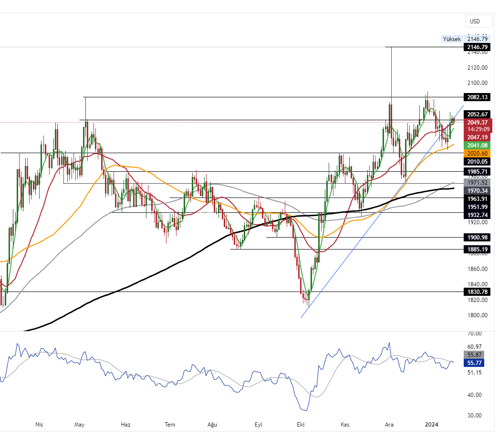This screenshot has height=448, width=499.
Task: Click the 1885.19 horizontal level label
Action: (478, 250)
